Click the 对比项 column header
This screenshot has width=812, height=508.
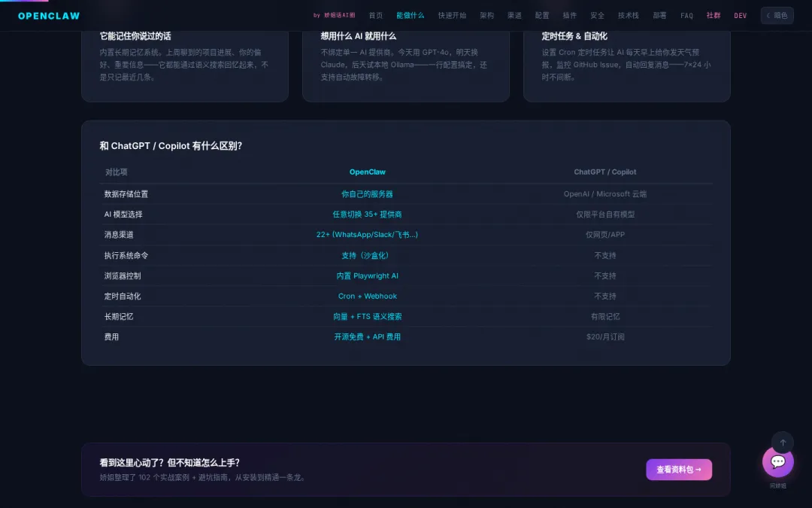(116, 172)
